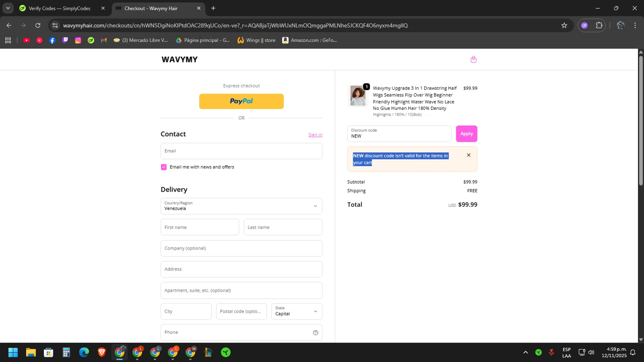View site information icon in address bar

(x=55, y=25)
